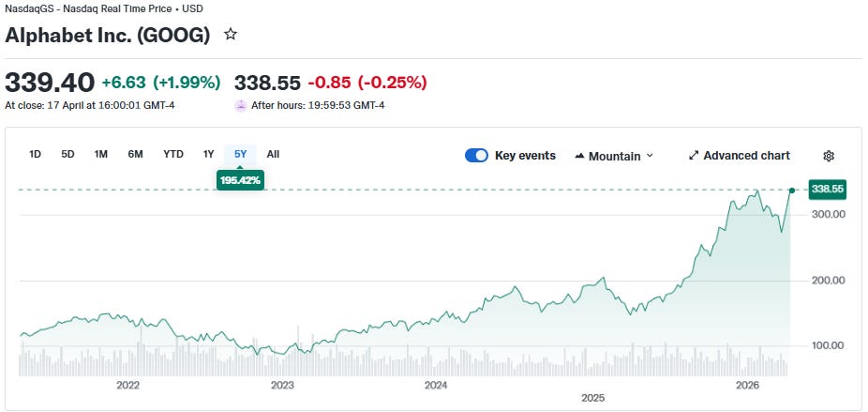Viewport: 868px width, 412px height.
Task: Show the All time range
Action: pyautogui.click(x=273, y=154)
